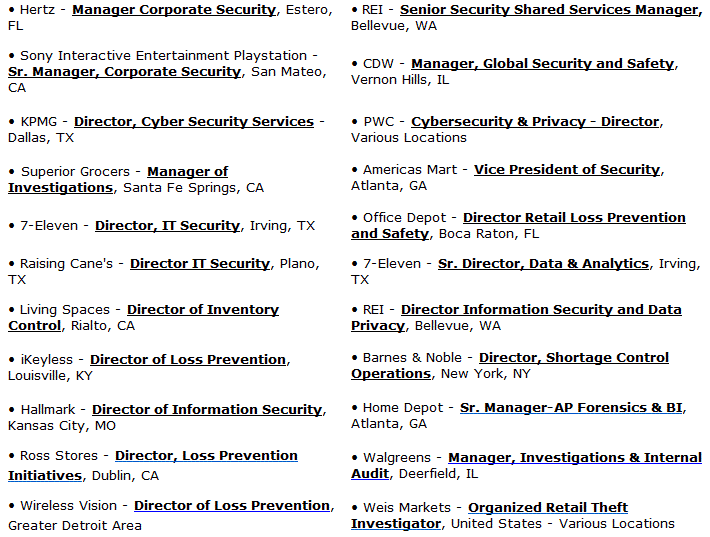View PWC Cybersecurity & Privacy - Director
Viewport: 710px width, 537px height.
click(535, 121)
